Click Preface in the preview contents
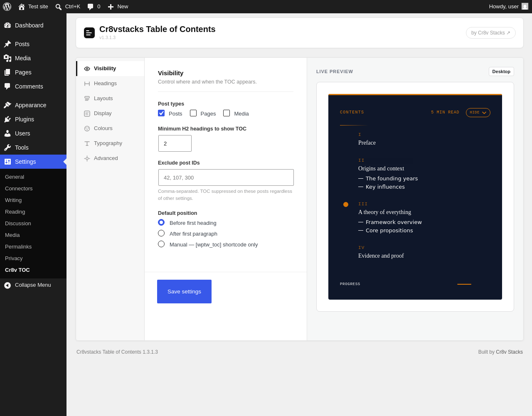 tap(367, 143)
